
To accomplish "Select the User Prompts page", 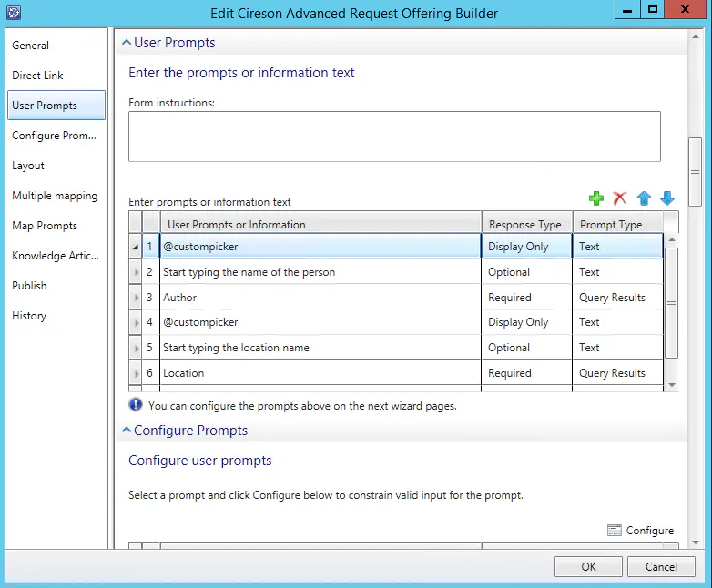I will [56, 106].
